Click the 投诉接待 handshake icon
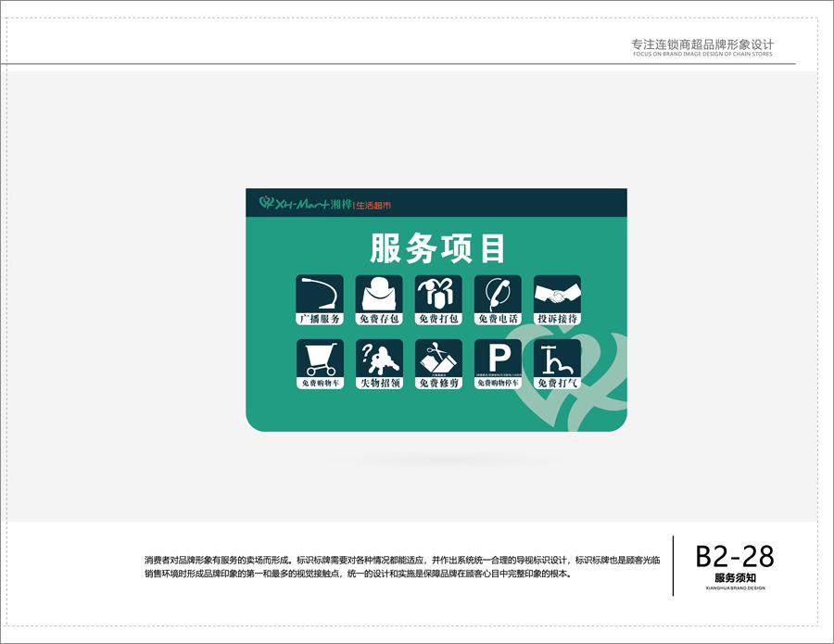 click(x=558, y=300)
